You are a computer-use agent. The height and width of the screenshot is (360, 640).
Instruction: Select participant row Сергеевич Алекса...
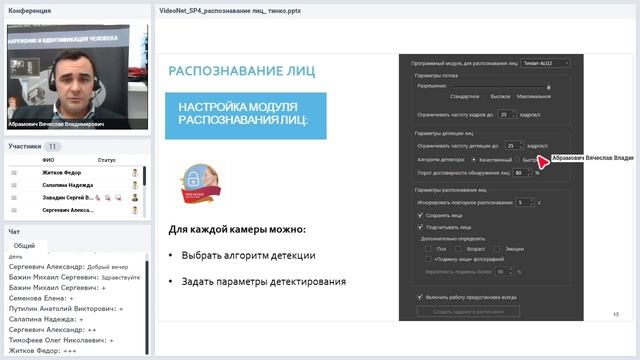(76, 211)
